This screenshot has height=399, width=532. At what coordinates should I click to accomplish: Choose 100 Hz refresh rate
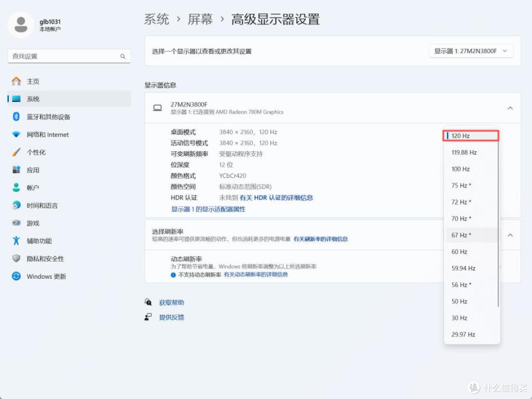coord(471,169)
